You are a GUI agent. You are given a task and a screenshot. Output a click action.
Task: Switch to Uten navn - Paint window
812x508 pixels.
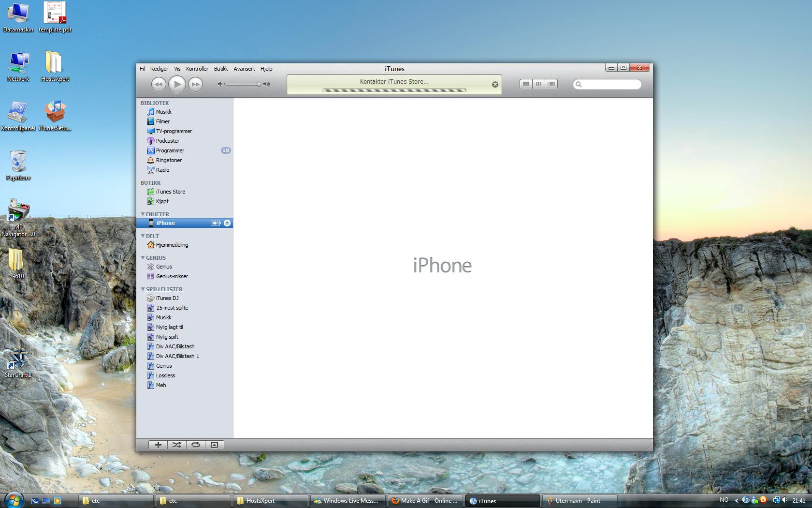[580, 501]
